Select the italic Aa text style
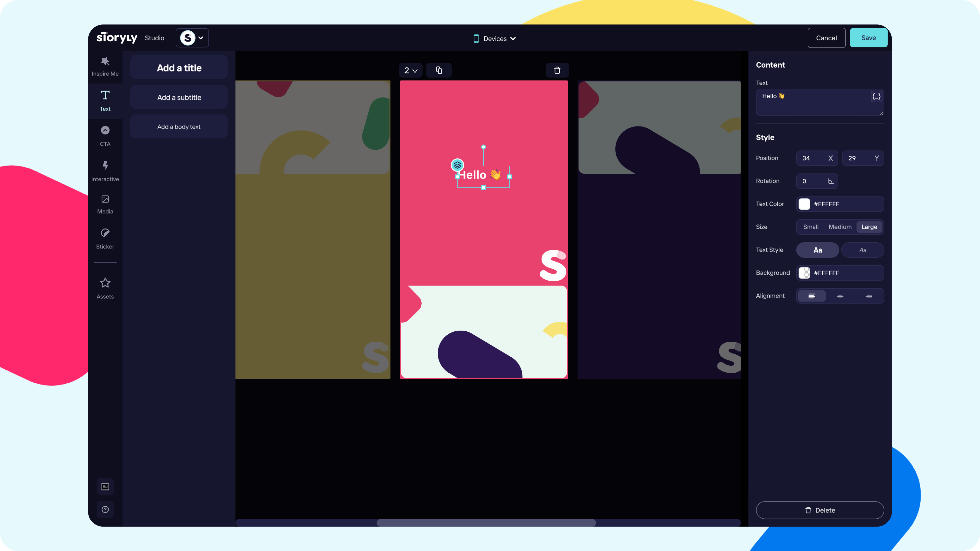This screenshot has width=980, height=551. 862,250
